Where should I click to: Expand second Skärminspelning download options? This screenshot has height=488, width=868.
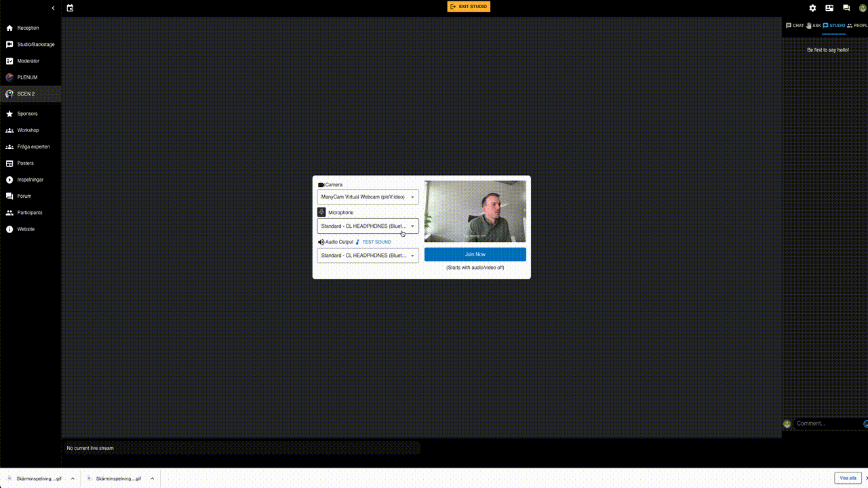152,479
